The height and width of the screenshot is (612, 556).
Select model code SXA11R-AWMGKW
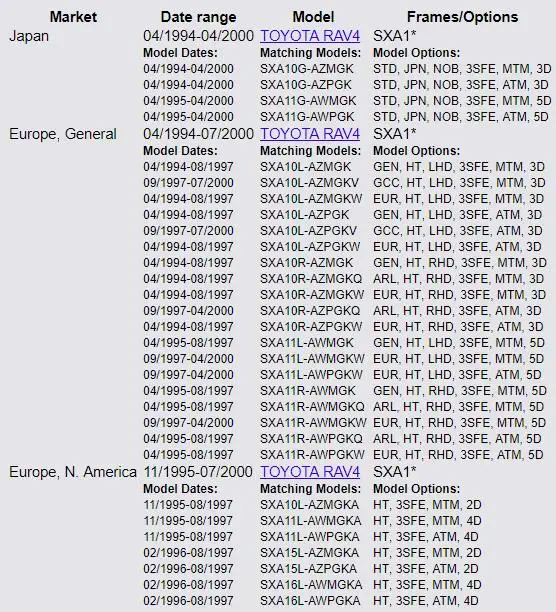313,423
